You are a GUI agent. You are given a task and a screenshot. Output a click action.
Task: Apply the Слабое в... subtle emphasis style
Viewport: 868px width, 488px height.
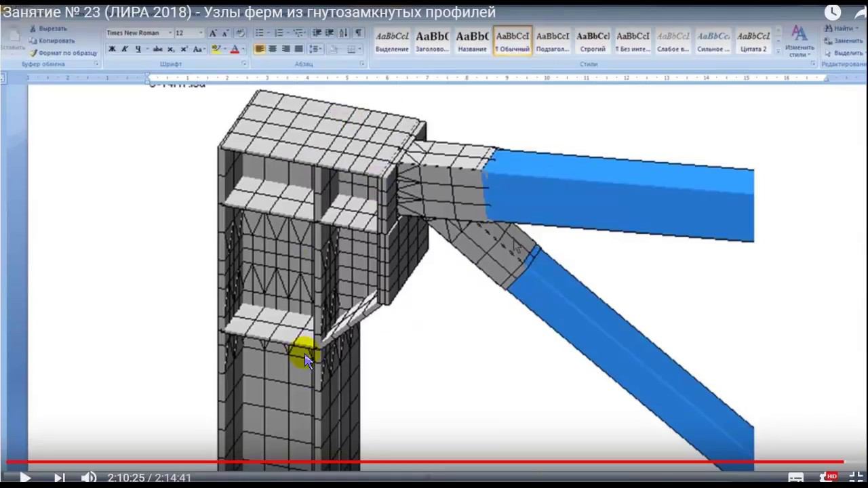[x=673, y=41]
